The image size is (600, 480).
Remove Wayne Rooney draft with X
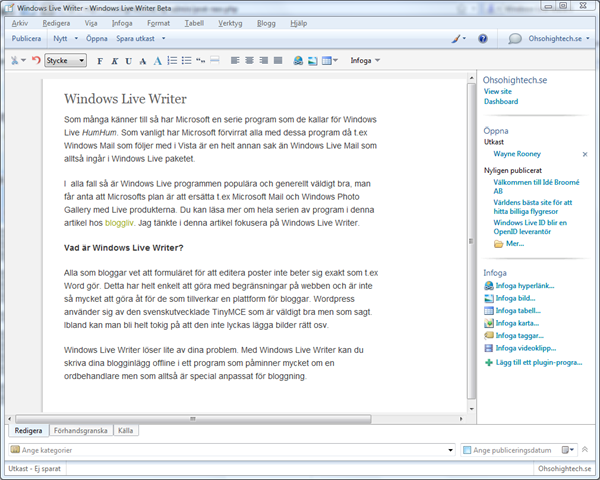pyautogui.click(x=585, y=154)
